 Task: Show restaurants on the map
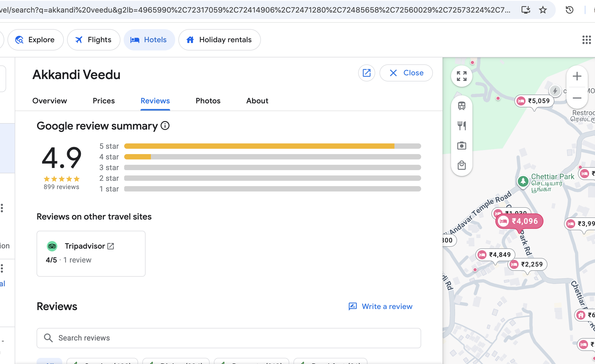(x=461, y=126)
